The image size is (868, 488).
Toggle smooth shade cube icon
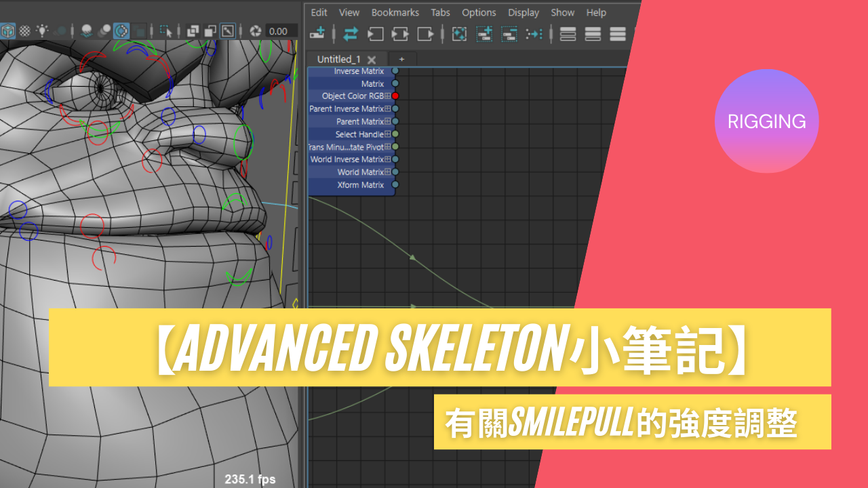7,30
